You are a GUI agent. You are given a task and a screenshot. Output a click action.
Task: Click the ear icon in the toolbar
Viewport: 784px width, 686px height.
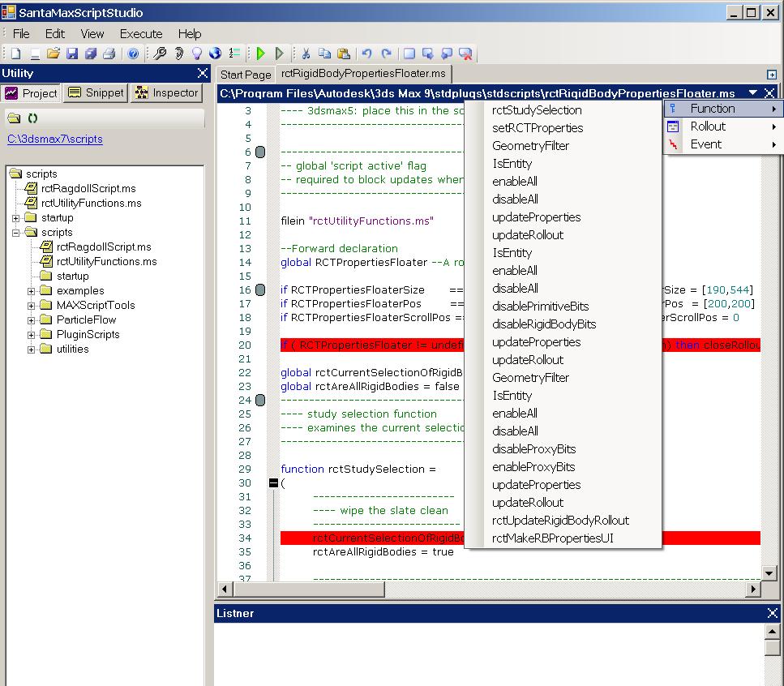click(179, 54)
